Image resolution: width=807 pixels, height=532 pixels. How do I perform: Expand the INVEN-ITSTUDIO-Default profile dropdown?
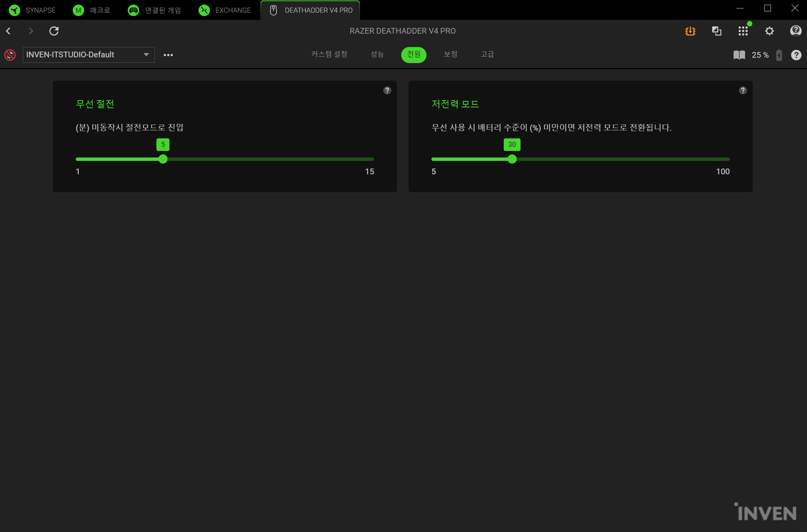[89, 55]
